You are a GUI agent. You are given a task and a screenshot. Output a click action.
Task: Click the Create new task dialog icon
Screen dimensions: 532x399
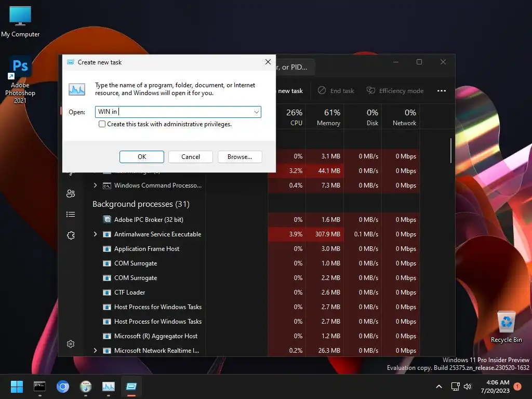click(x=71, y=62)
